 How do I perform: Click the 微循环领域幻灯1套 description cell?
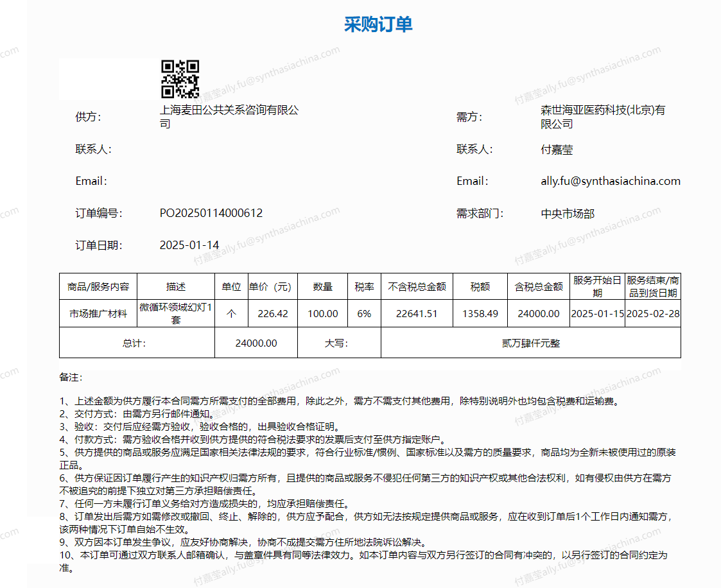(x=176, y=313)
